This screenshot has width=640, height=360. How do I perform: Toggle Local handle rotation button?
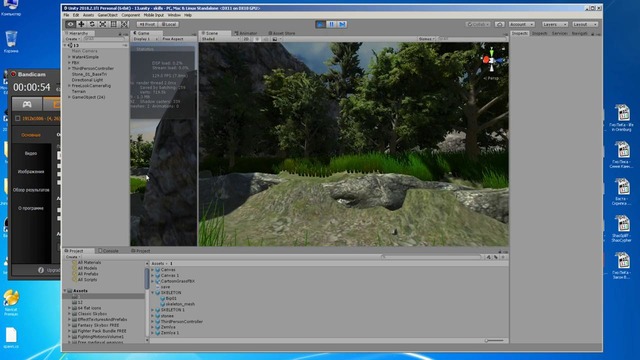[169, 24]
